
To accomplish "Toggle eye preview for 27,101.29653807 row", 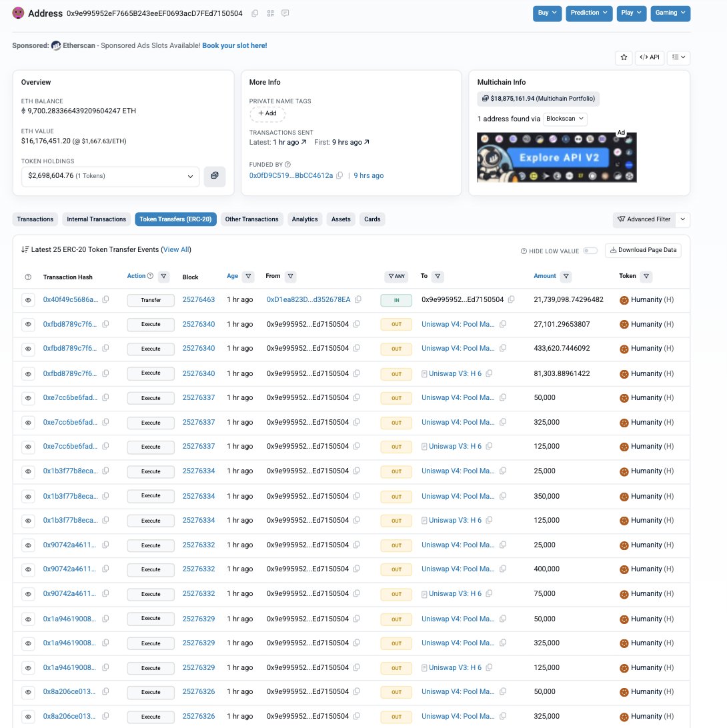I will pos(28,325).
